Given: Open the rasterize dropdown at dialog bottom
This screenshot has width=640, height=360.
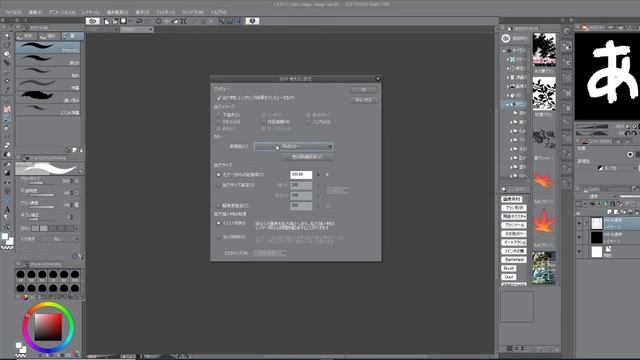Looking at the screenshot, I should pyautogui.click(x=269, y=253).
